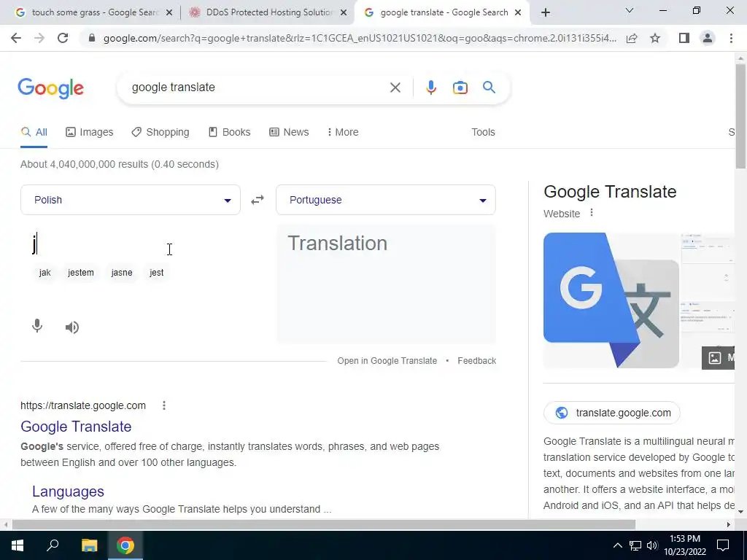Click the voice search microphone in search bar

[431, 87]
